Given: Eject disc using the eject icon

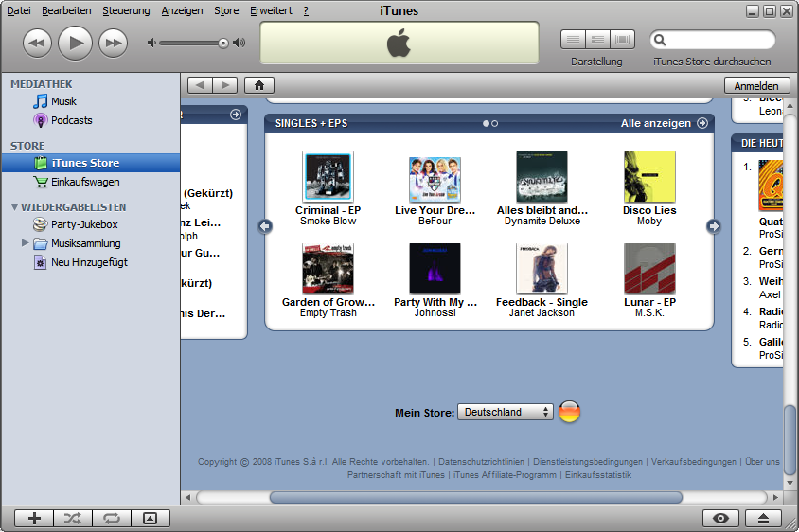Looking at the screenshot, I should pos(763,518).
